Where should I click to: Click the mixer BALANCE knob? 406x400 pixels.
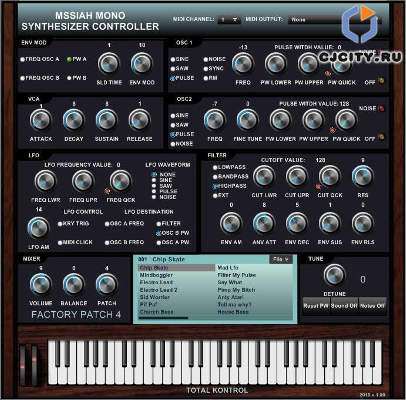[x=74, y=284]
